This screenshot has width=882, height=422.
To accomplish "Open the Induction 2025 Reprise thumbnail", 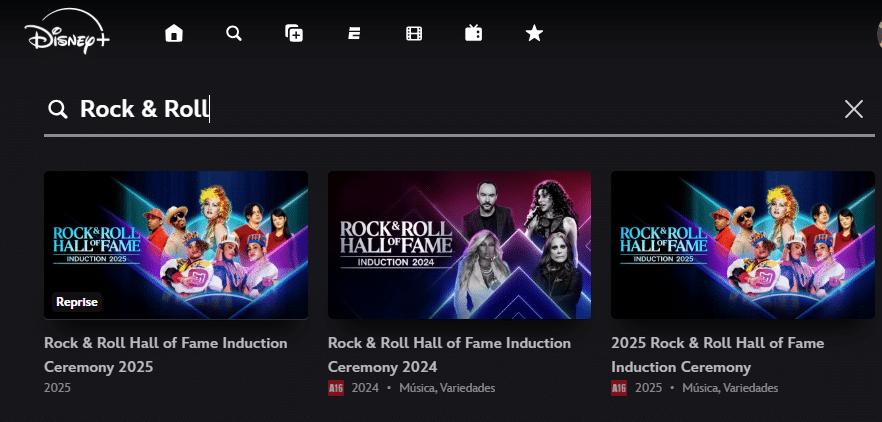I will coord(176,244).
